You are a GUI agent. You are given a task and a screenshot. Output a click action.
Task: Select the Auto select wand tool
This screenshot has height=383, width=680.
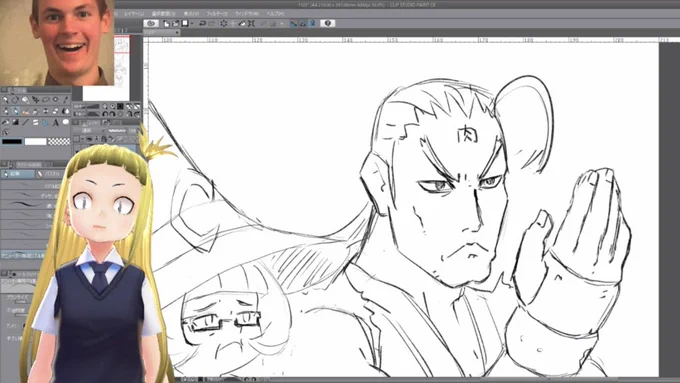(x=56, y=99)
